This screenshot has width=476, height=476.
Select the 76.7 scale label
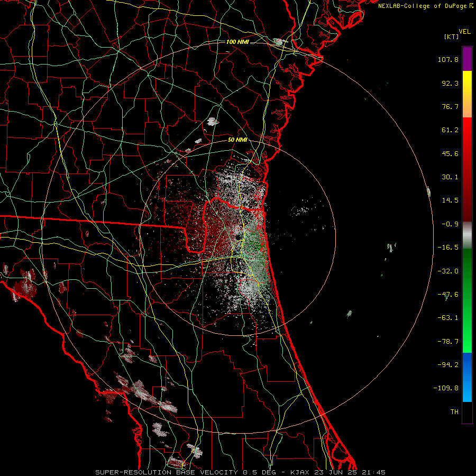coord(450,106)
